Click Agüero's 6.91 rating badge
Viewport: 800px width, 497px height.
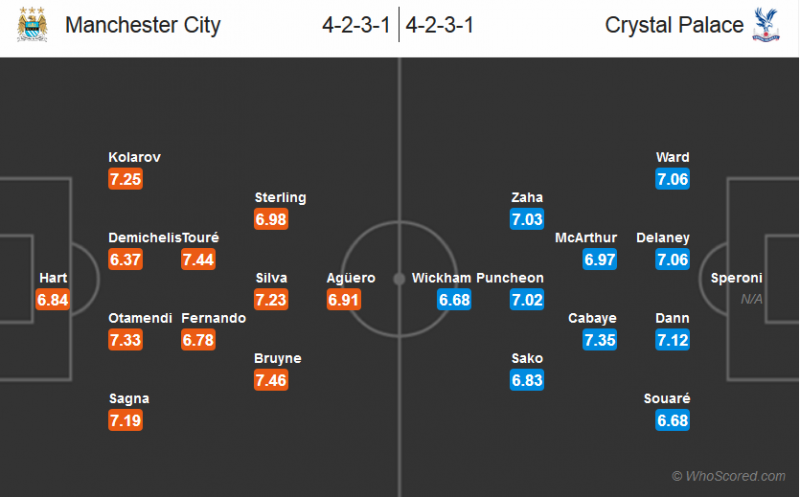(344, 299)
